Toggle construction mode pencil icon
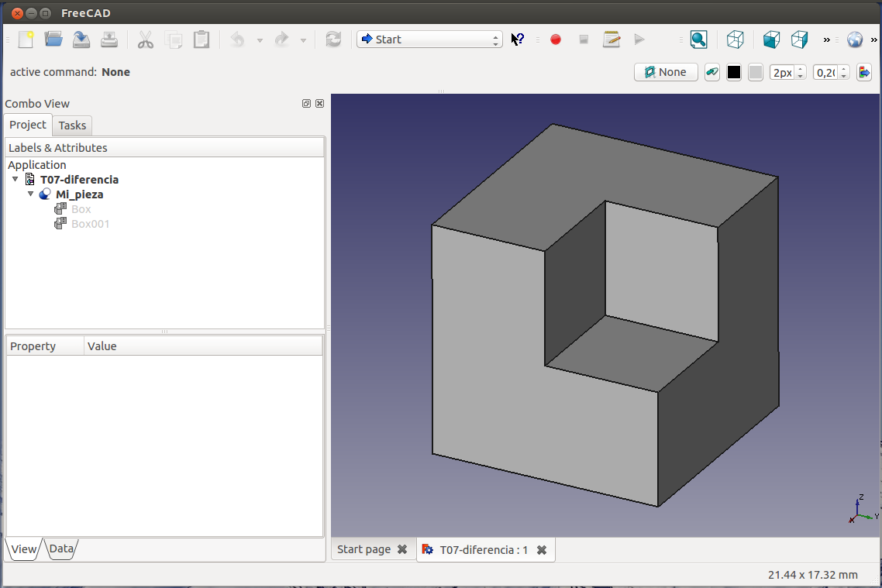882x588 pixels. (x=711, y=72)
